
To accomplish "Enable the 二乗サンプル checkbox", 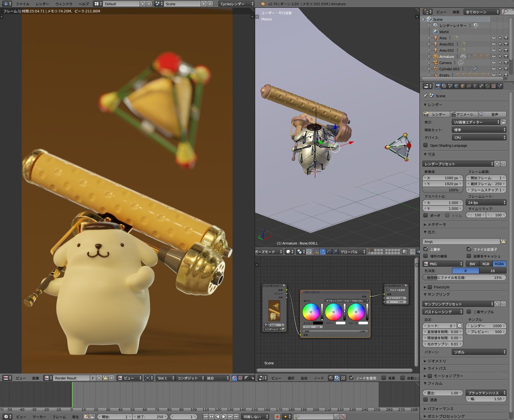I will pyautogui.click(x=469, y=312).
